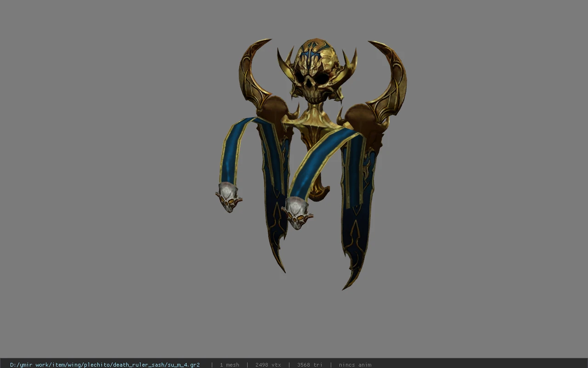Screen dimensions: 588x368
Task: Click the "nincs anim" status entry
Action: coord(355,365)
